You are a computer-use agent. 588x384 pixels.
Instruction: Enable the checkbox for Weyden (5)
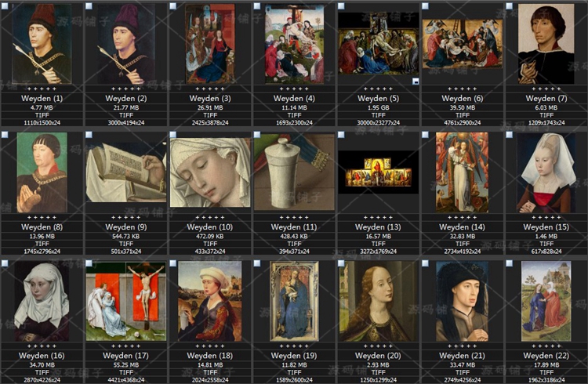point(341,5)
